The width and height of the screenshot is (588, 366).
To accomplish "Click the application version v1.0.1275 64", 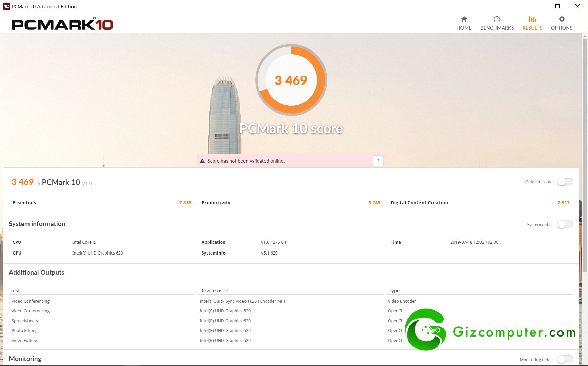I will coord(273,242).
